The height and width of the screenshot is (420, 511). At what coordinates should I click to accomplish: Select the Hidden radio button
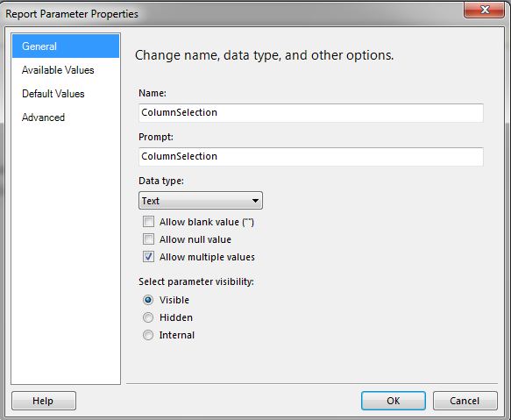pyautogui.click(x=148, y=317)
